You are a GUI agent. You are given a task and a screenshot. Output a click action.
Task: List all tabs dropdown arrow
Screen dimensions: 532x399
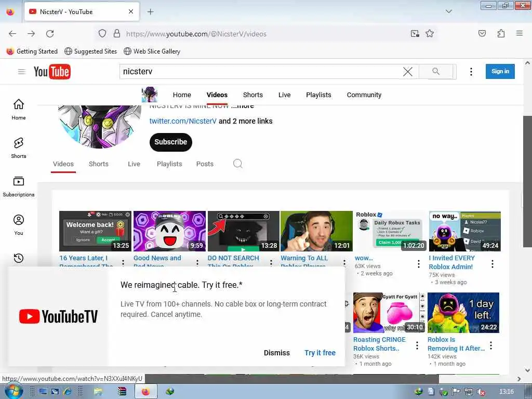point(449,11)
